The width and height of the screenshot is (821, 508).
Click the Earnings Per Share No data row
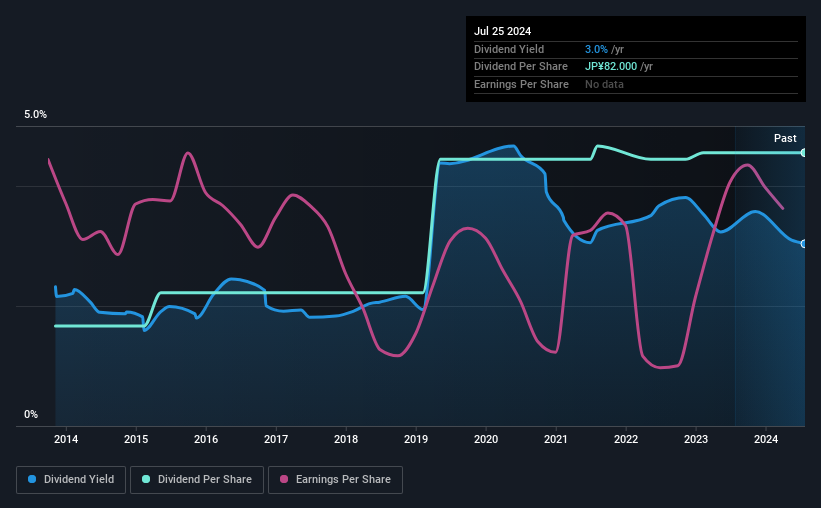636,84
